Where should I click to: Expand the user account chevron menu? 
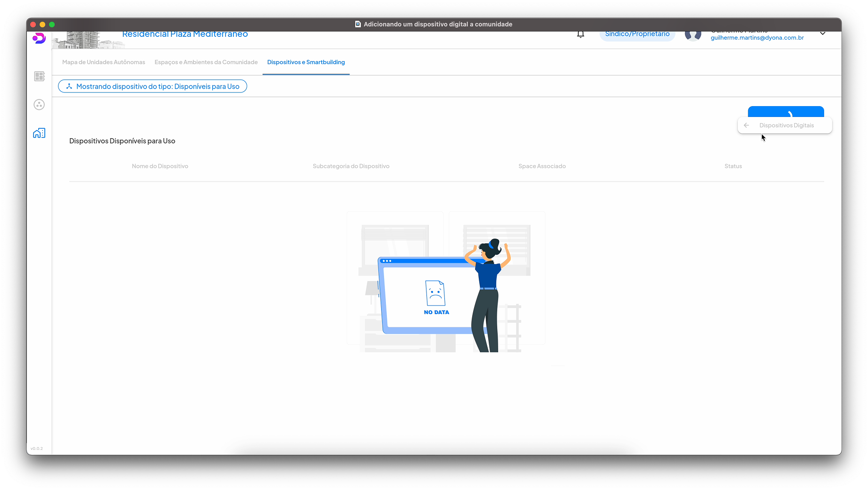click(x=823, y=33)
